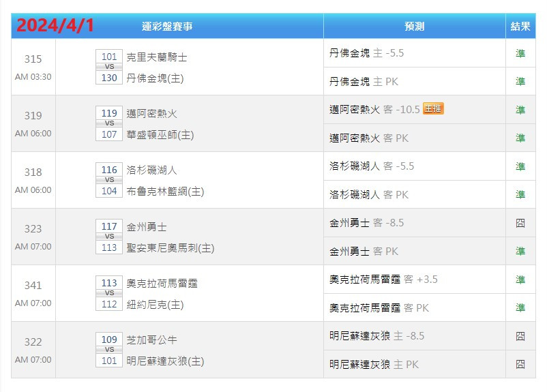This screenshot has height=392, width=547.
Task: Select game number 323
Action: point(33,228)
